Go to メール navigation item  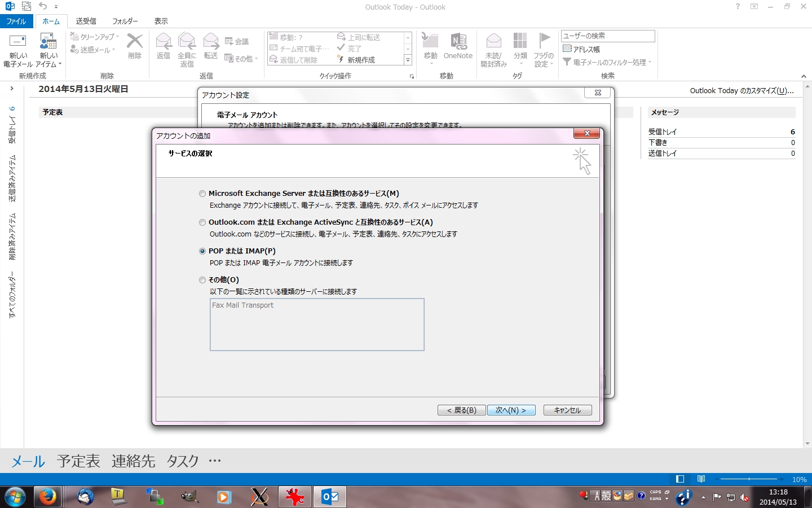(28, 461)
